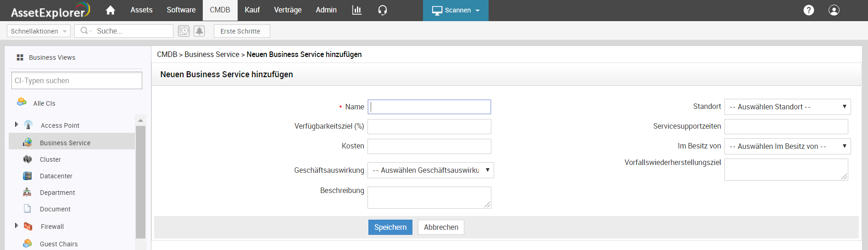The height and width of the screenshot is (250, 868).
Task: Click the Name input field
Action: coord(429,107)
